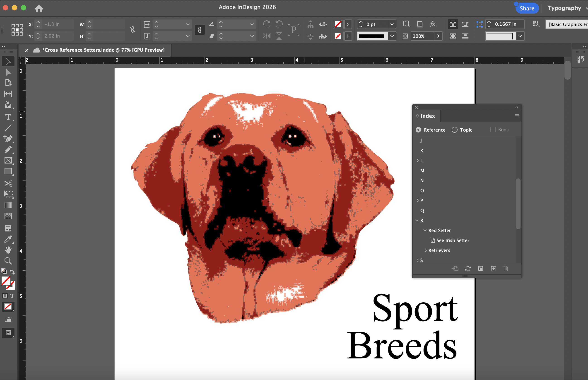Open the stroke weight dropdown

[x=392, y=24]
